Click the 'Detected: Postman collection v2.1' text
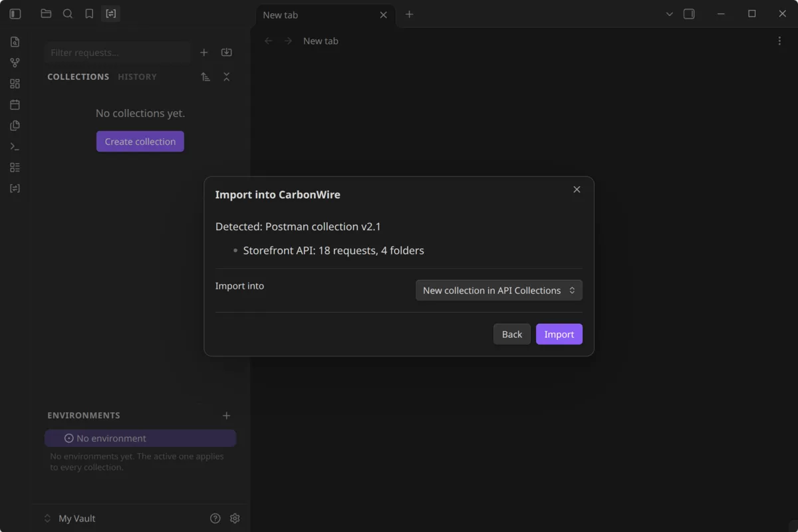 298,227
